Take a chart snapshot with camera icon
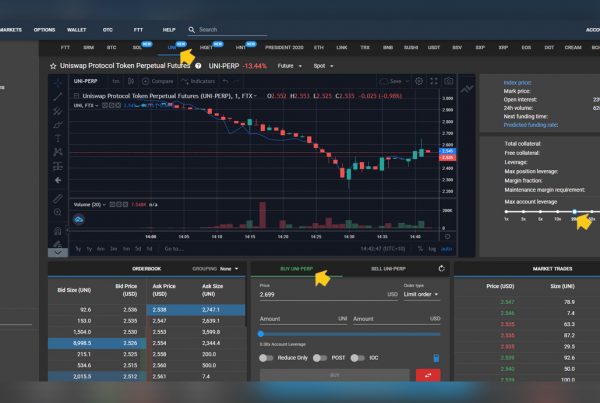 [449, 81]
